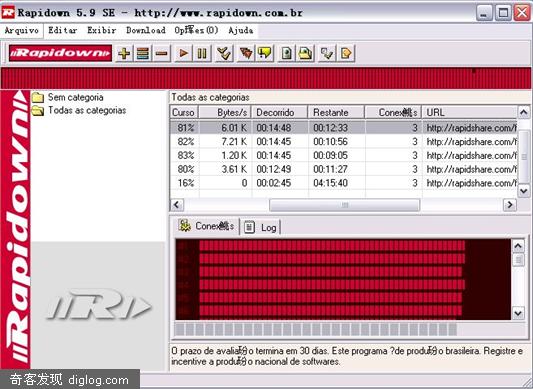Sort by the Curso column header
The image size is (533, 389).
[x=184, y=112]
